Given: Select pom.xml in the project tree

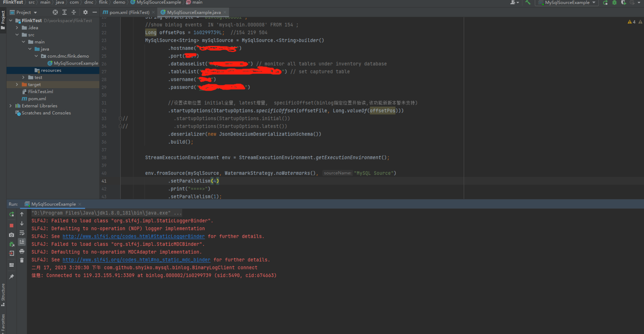Looking at the screenshot, I should [x=34, y=99].
